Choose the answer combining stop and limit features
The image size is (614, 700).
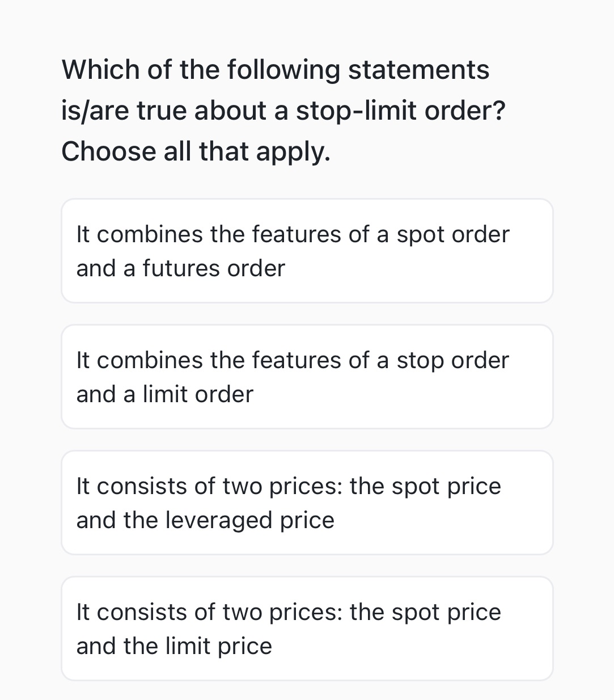click(x=307, y=376)
